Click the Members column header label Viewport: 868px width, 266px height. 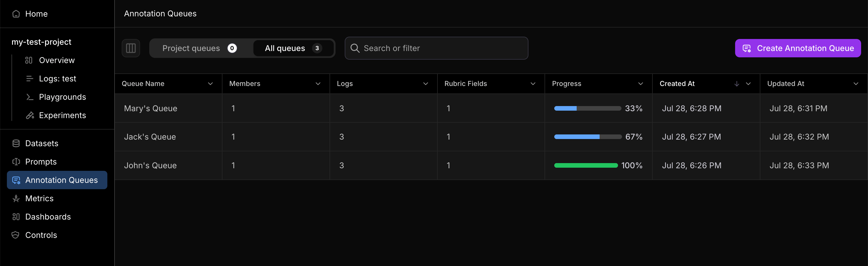pos(245,84)
